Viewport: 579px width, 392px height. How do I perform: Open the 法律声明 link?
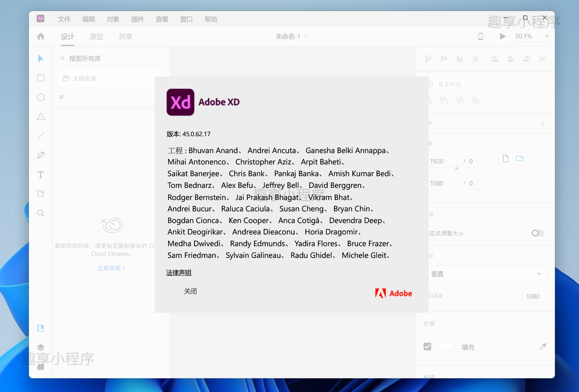pos(179,273)
